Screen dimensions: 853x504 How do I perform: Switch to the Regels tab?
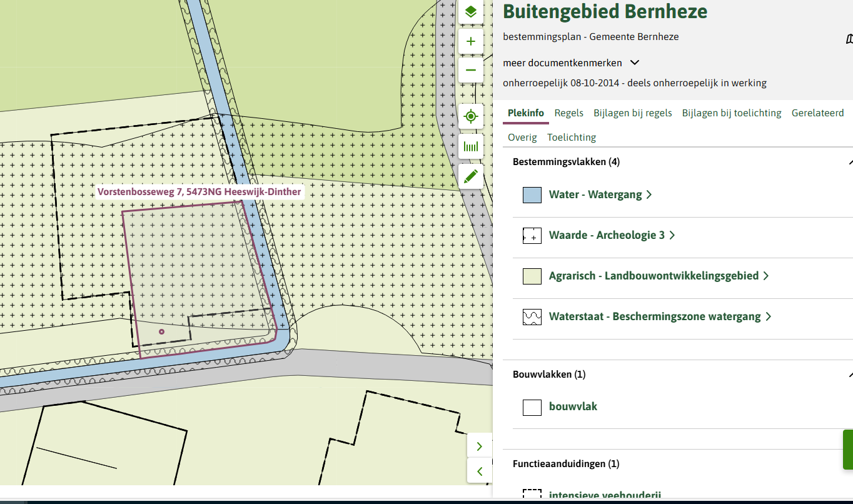pyautogui.click(x=569, y=113)
